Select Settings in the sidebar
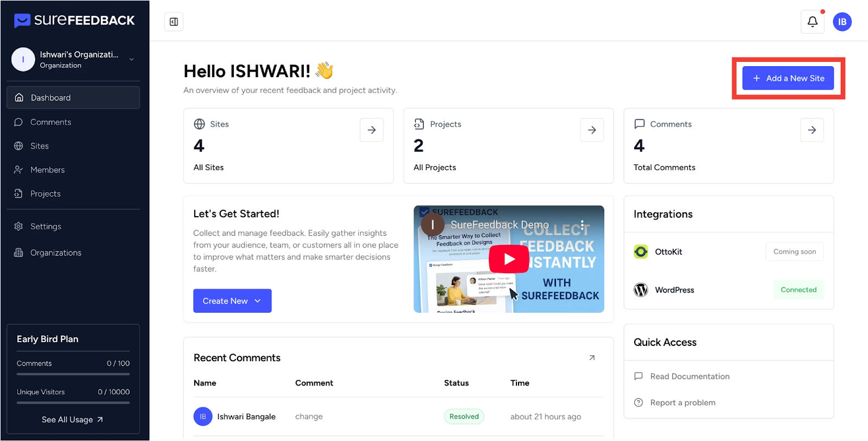868x441 pixels. tap(46, 226)
